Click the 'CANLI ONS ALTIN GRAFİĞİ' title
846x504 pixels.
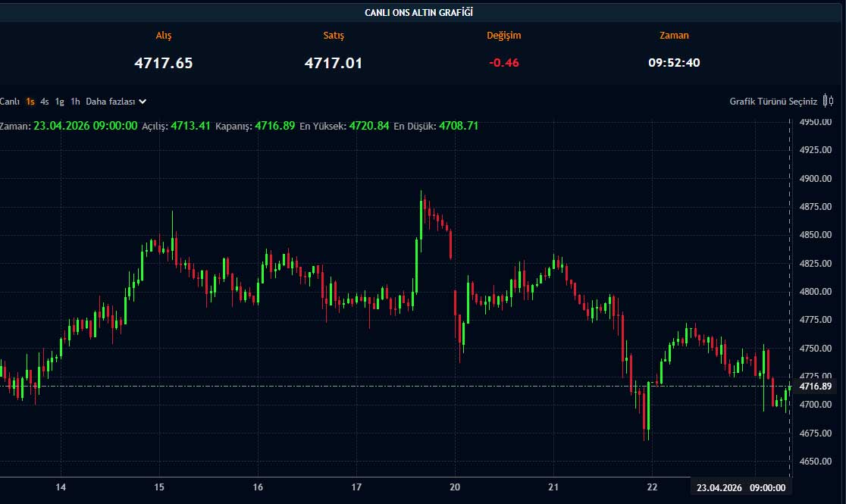pyautogui.click(x=423, y=12)
